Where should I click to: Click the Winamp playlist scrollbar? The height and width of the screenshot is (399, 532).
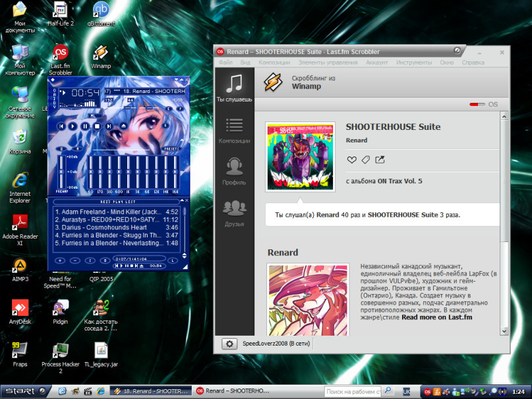pos(185,228)
